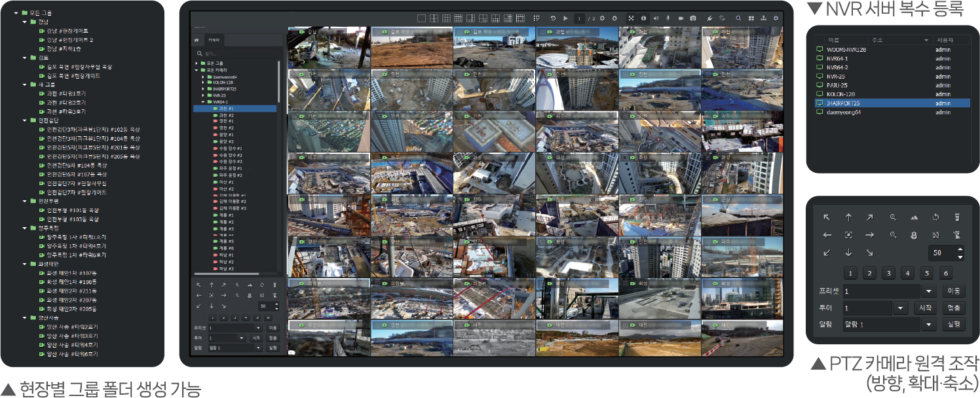
Task: Click the focus-far mountain icon in PTZ panel
Action: click(914, 217)
